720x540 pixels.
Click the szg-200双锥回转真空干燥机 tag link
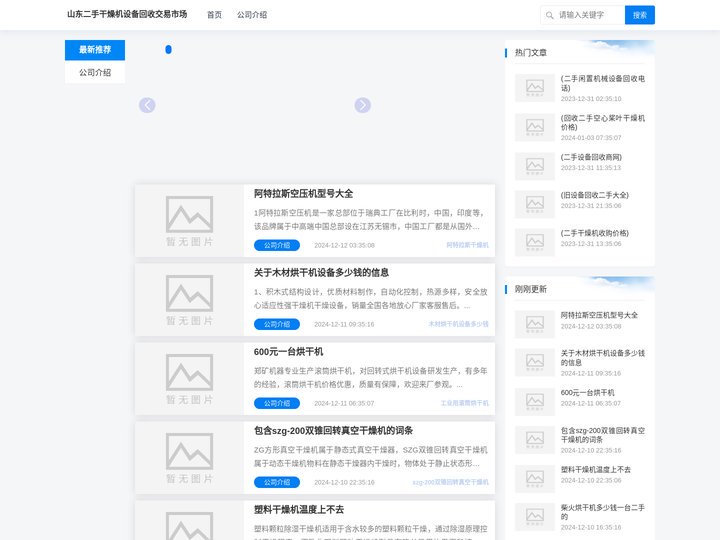click(x=450, y=482)
